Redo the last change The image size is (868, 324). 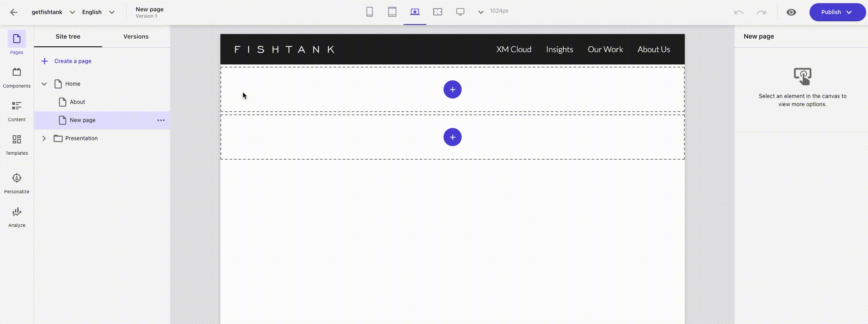coord(761,12)
